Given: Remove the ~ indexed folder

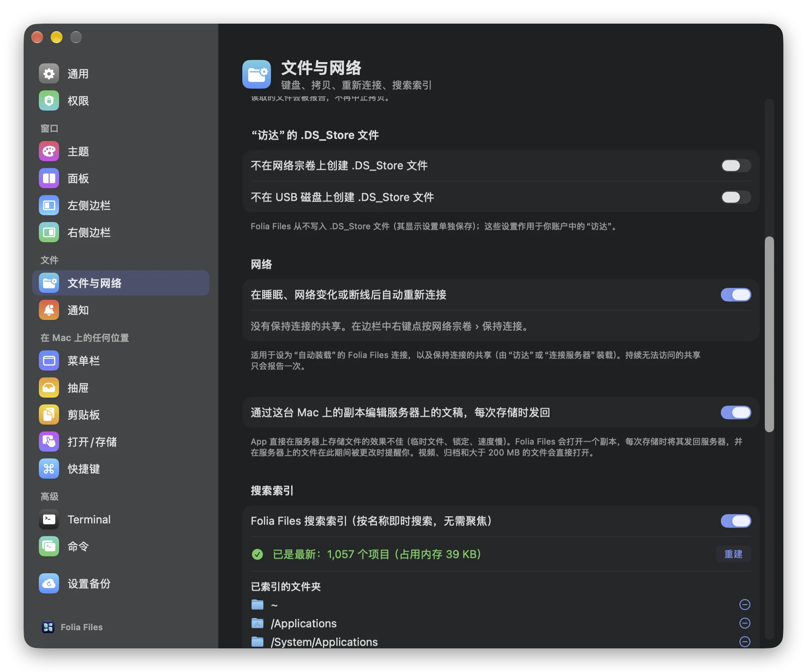Looking at the screenshot, I should coord(745,605).
